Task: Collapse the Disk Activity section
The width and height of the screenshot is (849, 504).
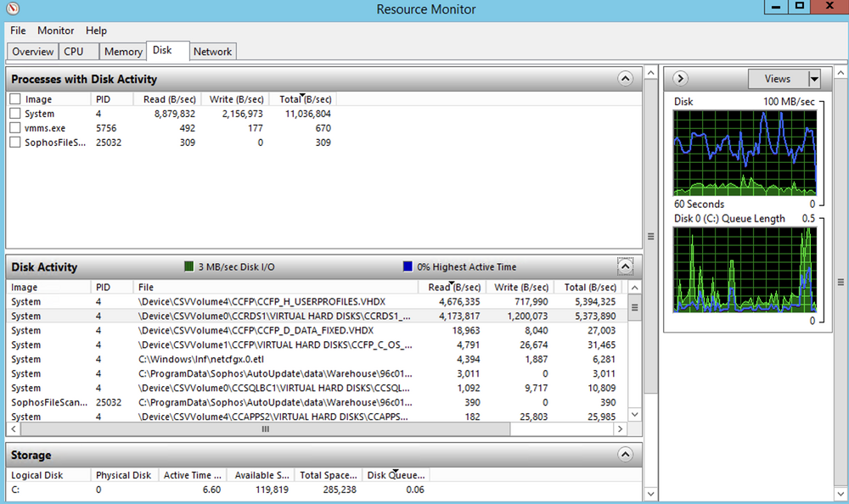Action: tap(625, 266)
